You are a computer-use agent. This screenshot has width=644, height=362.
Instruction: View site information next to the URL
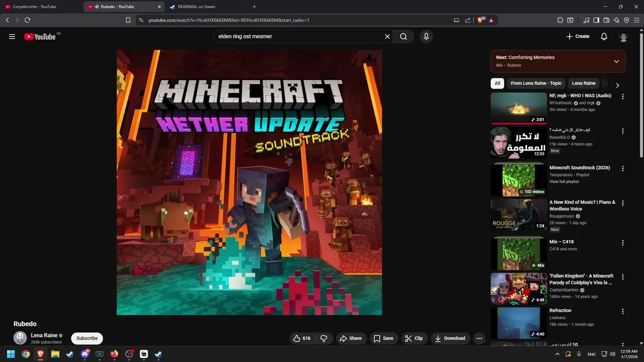(141, 20)
